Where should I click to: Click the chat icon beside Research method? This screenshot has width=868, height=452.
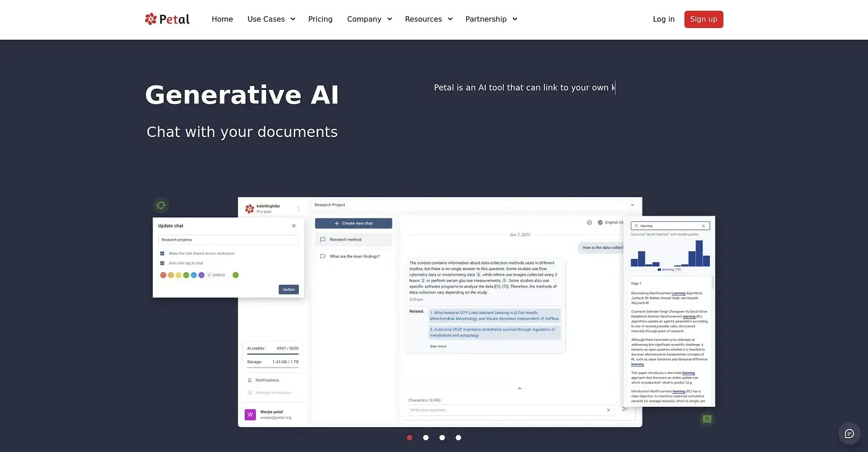click(322, 239)
